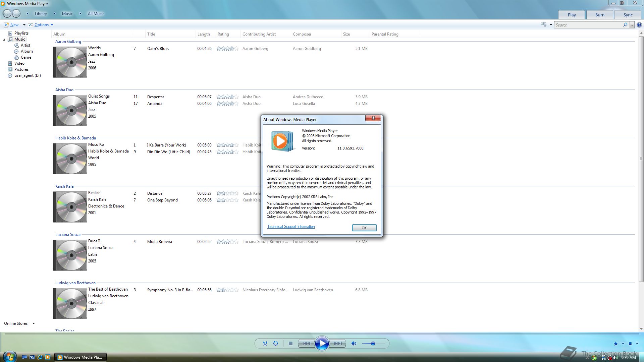
Task: Open the Windows Start orb
Action: pos(10,356)
